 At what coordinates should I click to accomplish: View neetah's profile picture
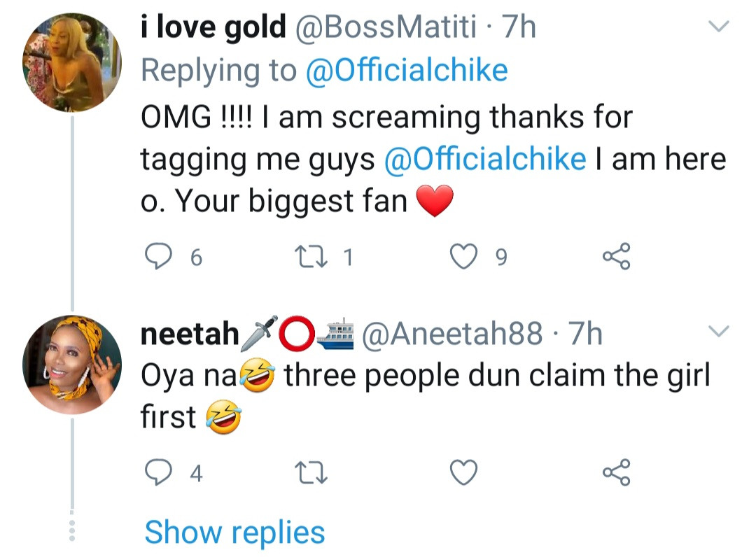pyautogui.click(x=72, y=365)
